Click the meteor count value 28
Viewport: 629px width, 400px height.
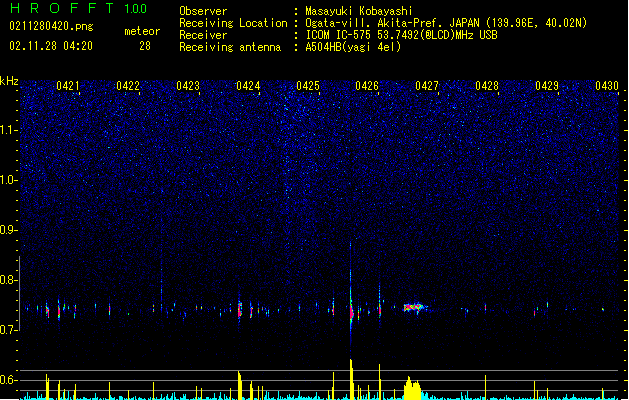(145, 46)
